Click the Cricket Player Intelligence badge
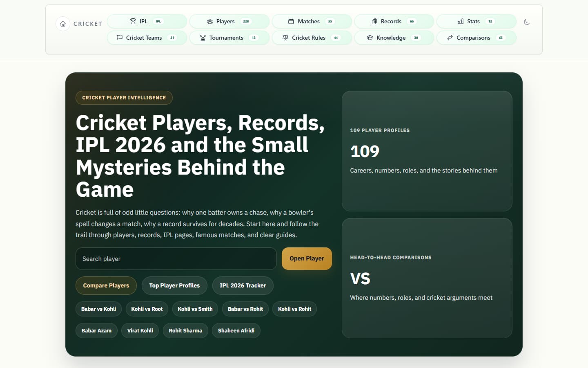Screen dimensions: 588x368 124,98
